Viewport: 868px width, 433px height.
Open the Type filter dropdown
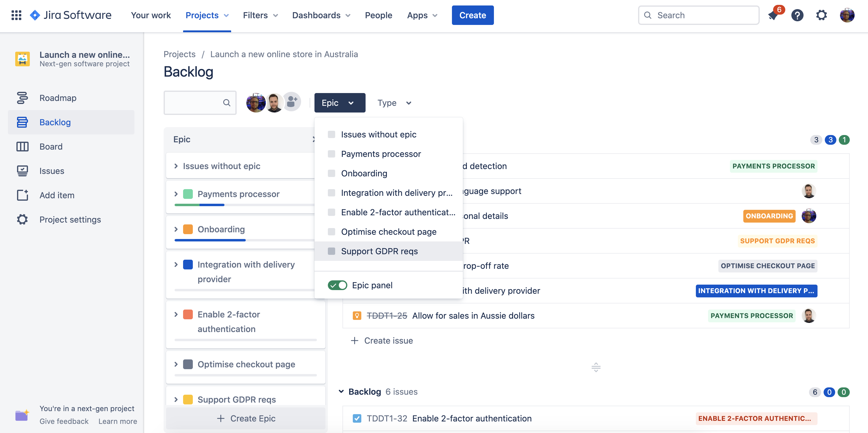394,103
